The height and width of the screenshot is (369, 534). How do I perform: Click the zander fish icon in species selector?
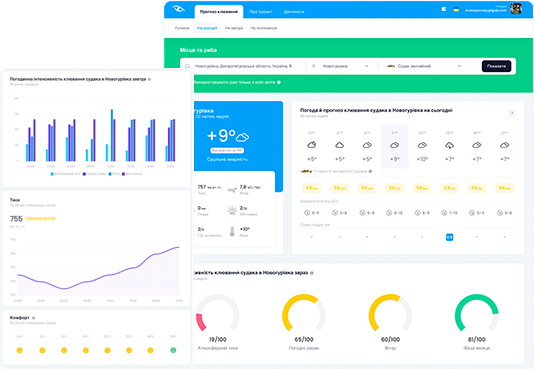pos(391,66)
